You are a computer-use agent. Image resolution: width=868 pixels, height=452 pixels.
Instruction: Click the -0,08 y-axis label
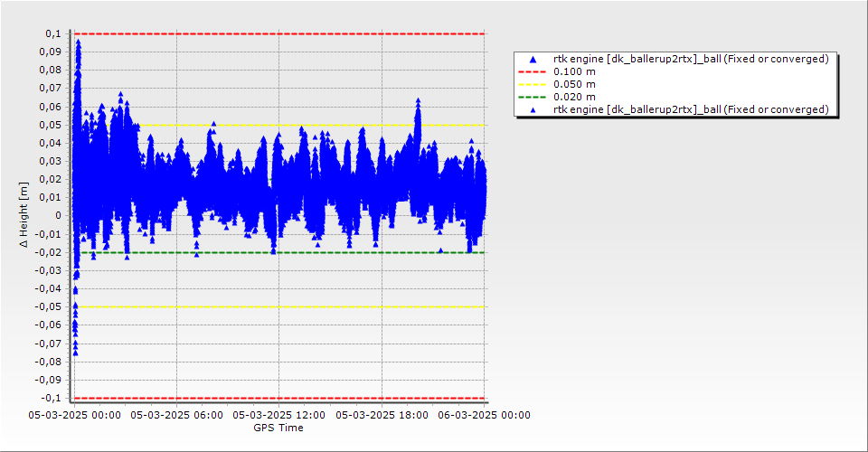48,362
